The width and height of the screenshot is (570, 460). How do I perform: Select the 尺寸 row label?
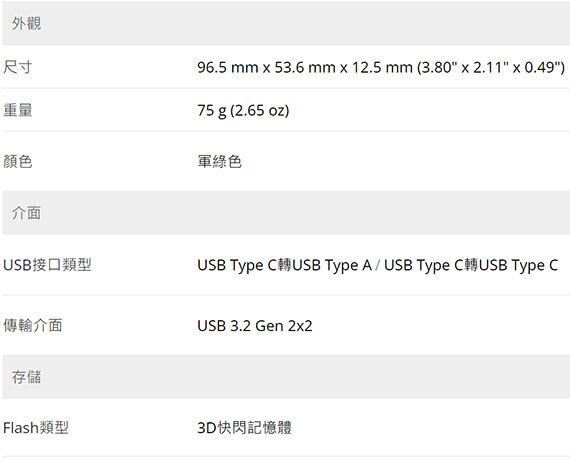coord(17,67)
